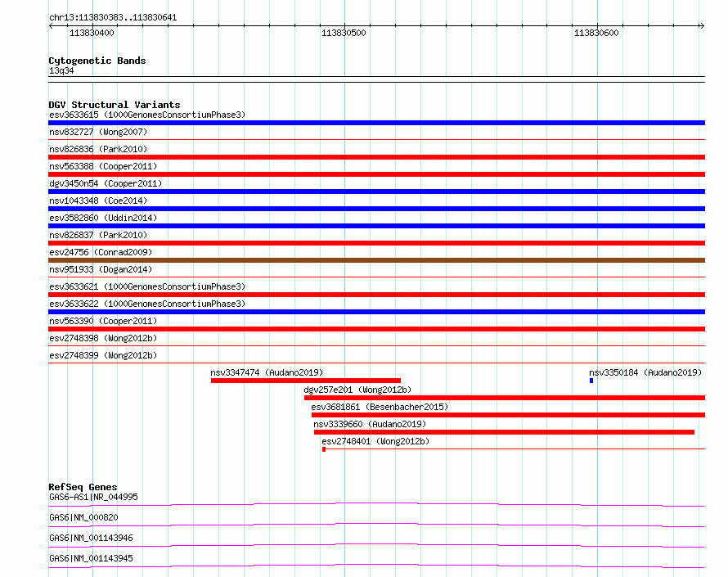Open variant esv3633621 label
The image size is (728, 577).
(x=147, y=286)
